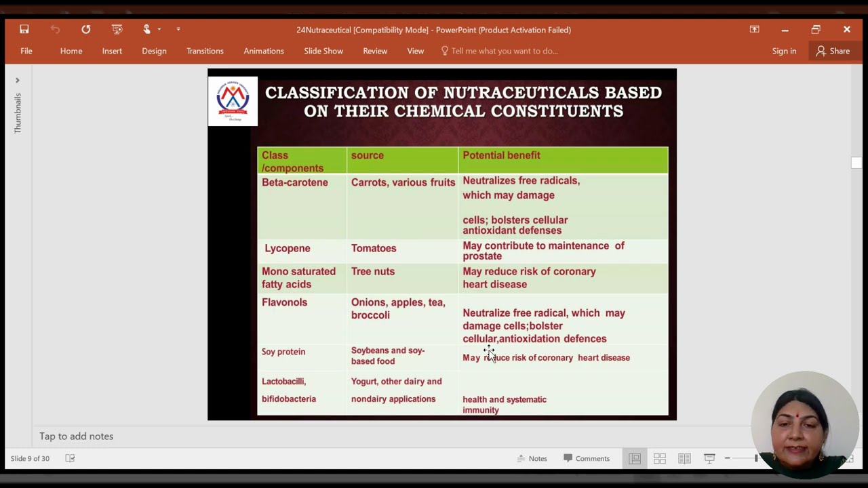Screen dimensions: 868x488
Task: Click 'Neutralizes free radicals, which may damage' text
Action: [x=521, y=188]
